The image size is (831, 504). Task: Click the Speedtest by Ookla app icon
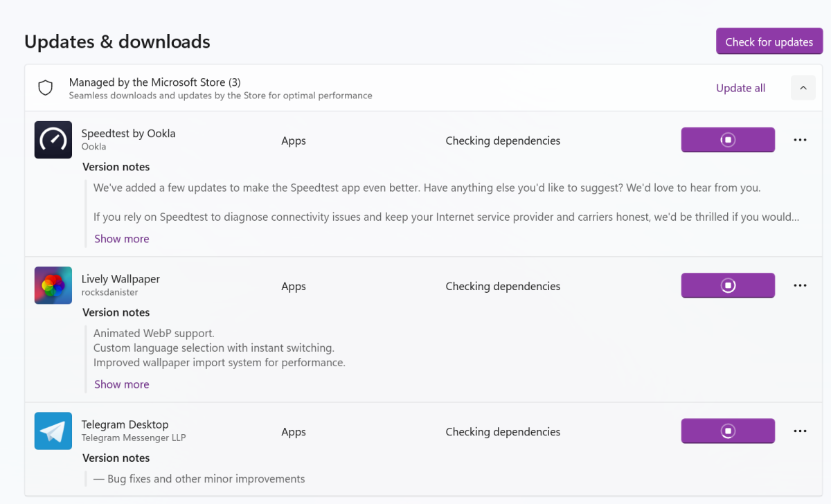pyautogui.click(x=53, y=140)
